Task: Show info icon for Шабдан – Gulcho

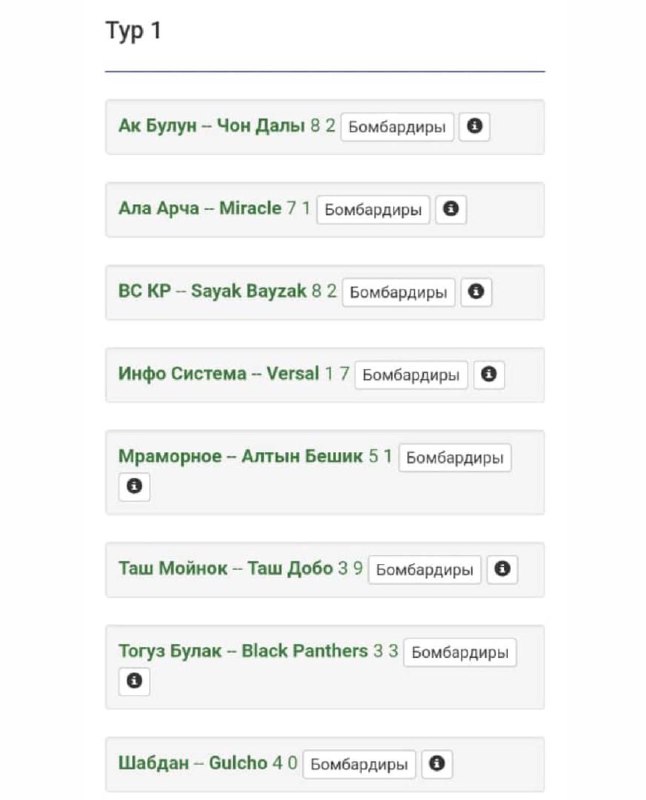Action: tap(436, 764)
